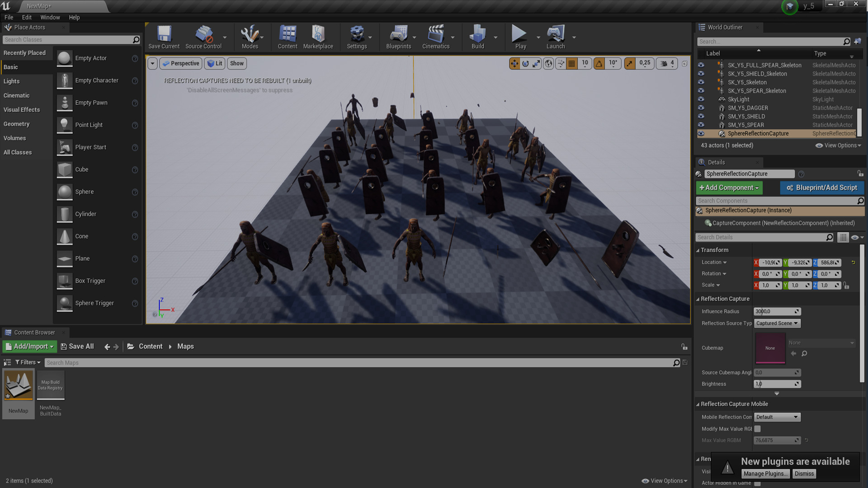868x488 pixels.
Task: Toggle surface snapping icon in viewport
Action: pyautogui.click(x=561, y=64)
